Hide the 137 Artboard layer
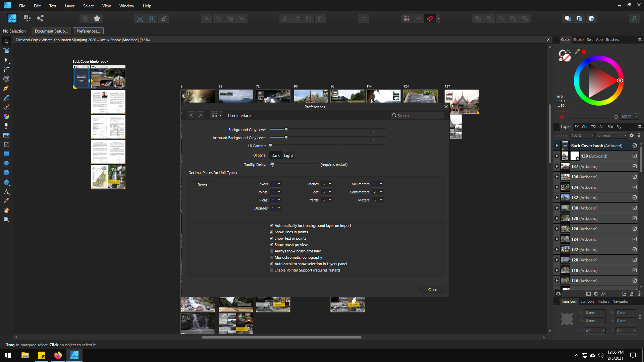Image resolution: width=644 pixels, height=362 pixels. tap(634, 166)
